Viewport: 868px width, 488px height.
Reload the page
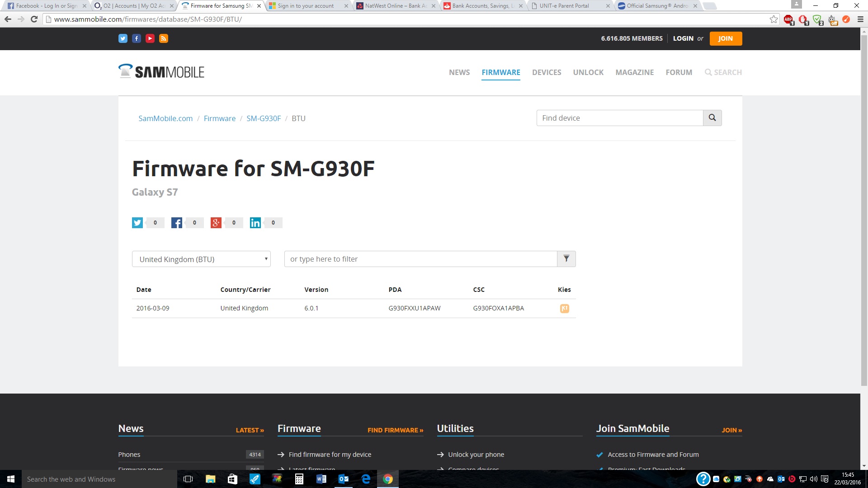tap(34, 19)
